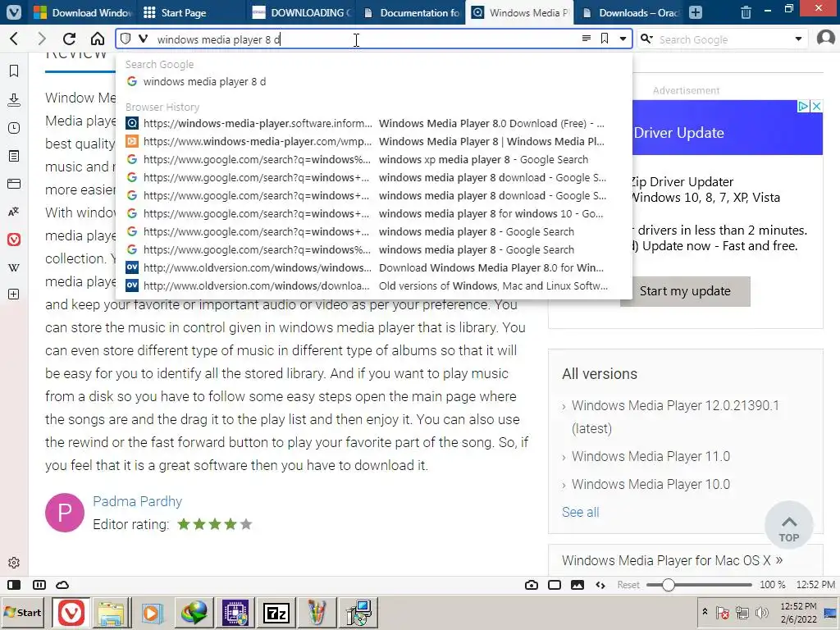Bookmark this page from the address bar
Image resolution: width=840 pixels, height=630 pixels.
tap(605, 39)
